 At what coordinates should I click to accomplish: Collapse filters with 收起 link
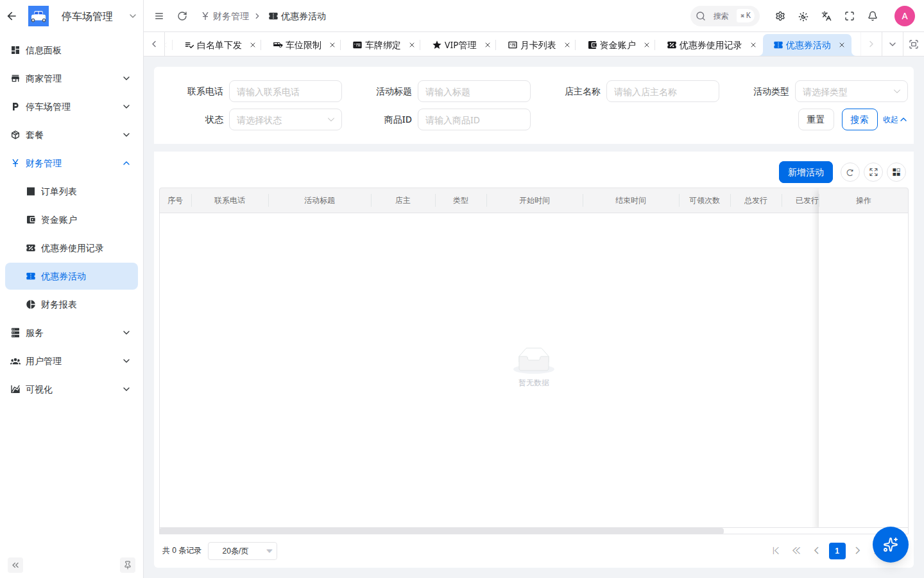coord(894,119)
